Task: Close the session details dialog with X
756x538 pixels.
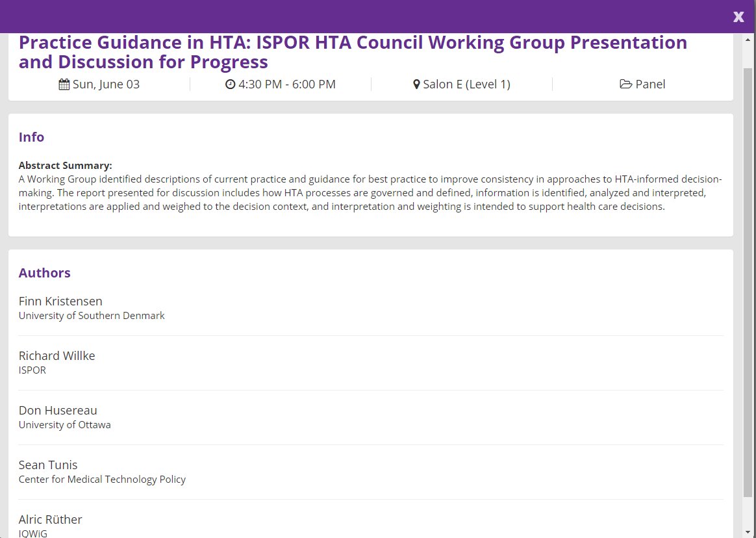Action: 738,17
